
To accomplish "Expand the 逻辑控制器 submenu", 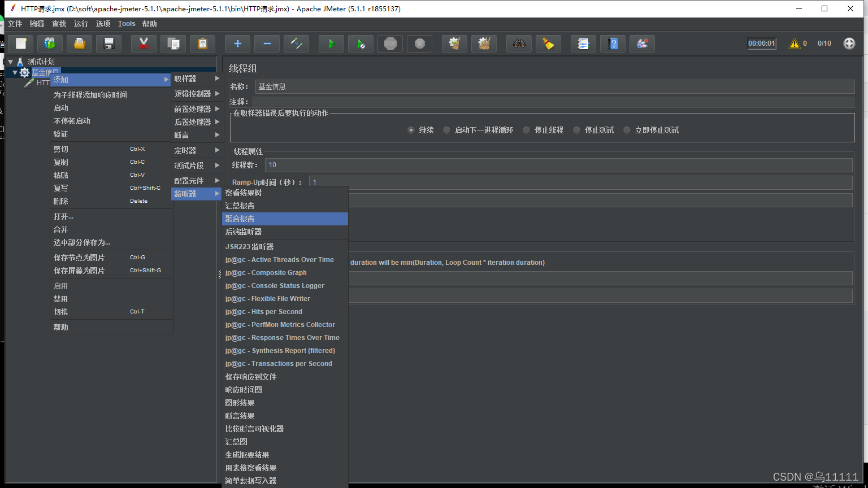I will (197, 94).
